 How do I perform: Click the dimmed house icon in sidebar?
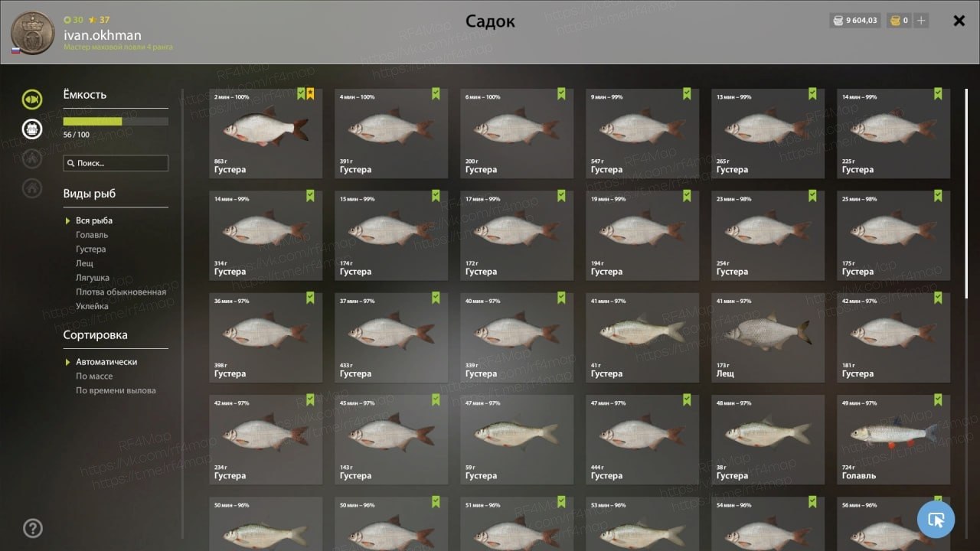click(x=32, y=187)
